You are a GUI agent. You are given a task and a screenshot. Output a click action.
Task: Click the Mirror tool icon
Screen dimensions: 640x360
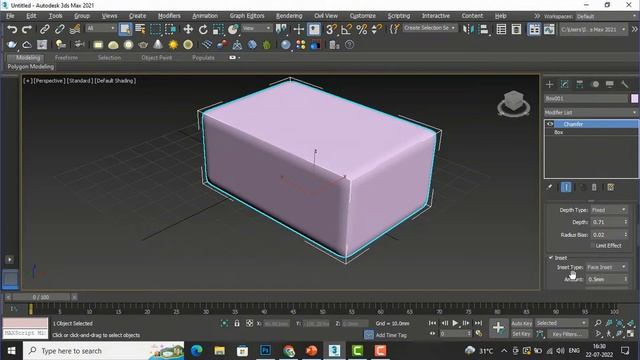click(468, 29)
